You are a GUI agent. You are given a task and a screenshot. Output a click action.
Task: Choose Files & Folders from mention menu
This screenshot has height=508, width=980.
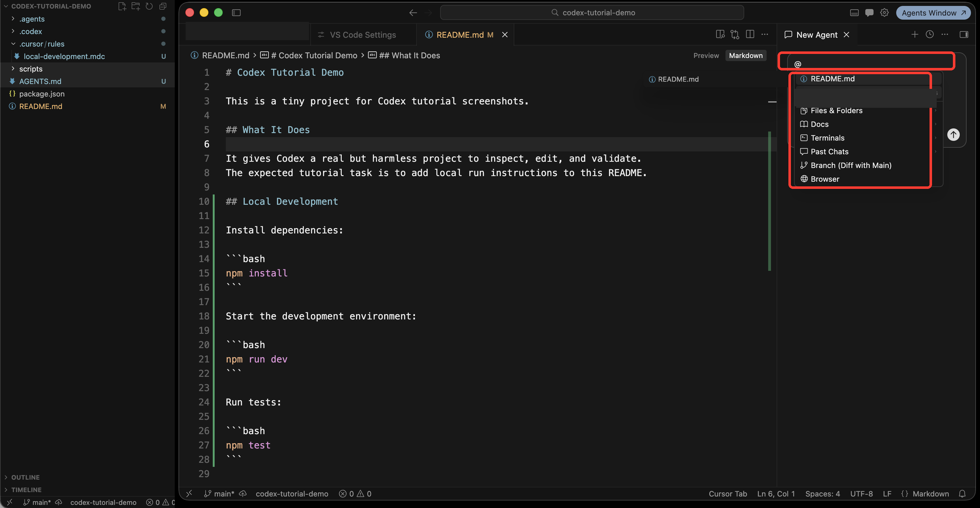868,110
